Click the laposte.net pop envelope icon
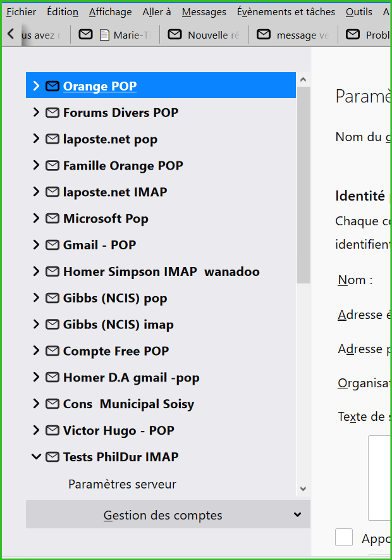This screenshot has width=392, height=560. [52, 139]
